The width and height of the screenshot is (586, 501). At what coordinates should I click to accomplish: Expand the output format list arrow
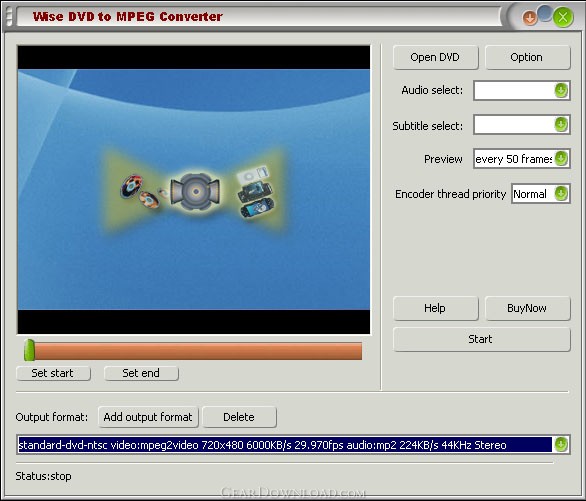561,444
